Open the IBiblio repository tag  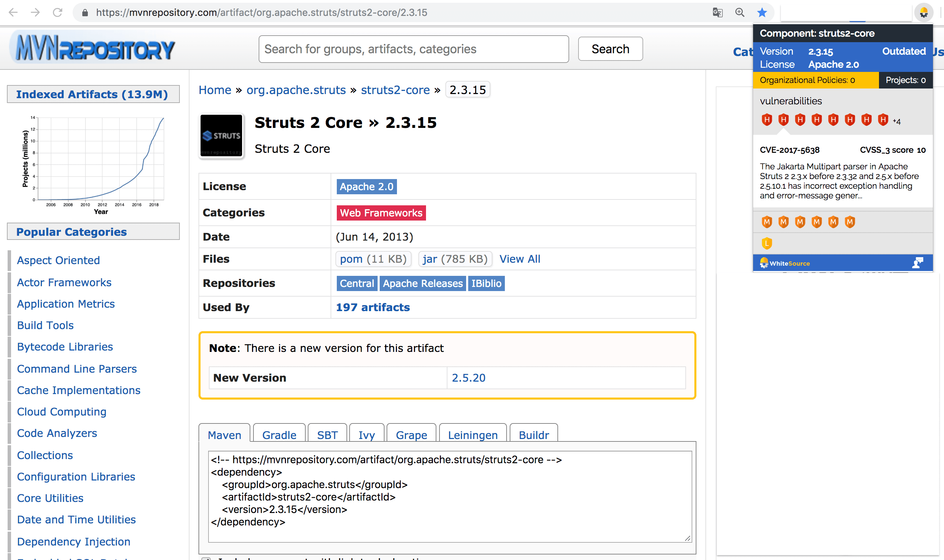click(x=486, y=283)
